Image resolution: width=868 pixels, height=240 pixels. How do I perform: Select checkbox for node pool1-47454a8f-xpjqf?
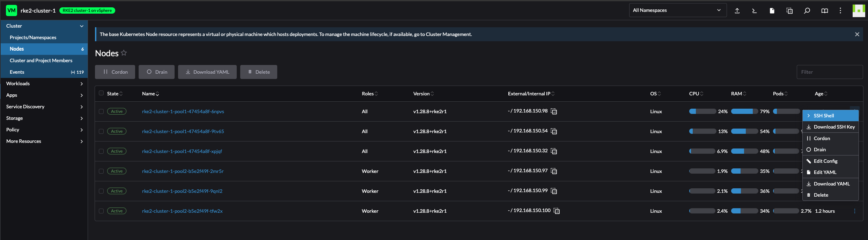pos(101,151)
